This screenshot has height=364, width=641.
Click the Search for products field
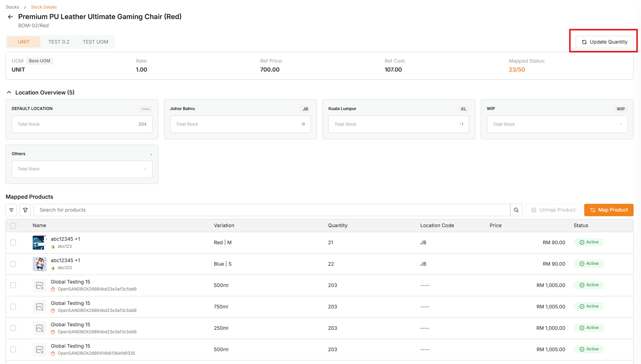point(272,210)
